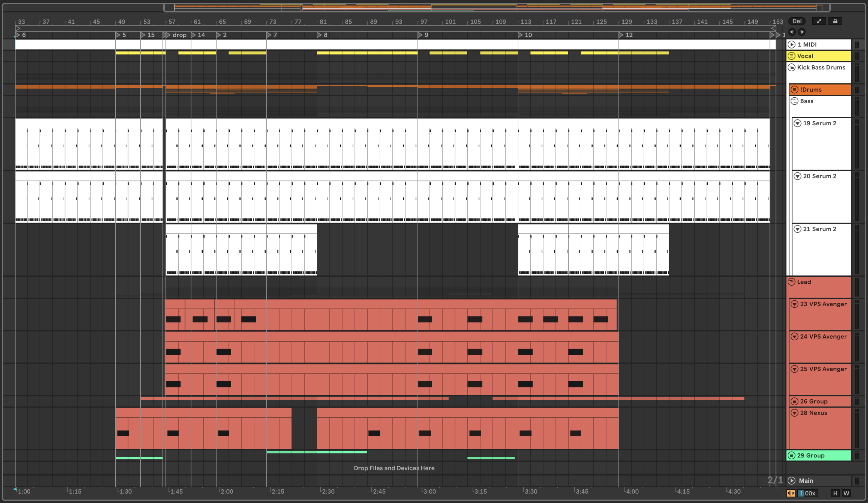Fold the 19 Serum 2 track

(x=797, y=123)
